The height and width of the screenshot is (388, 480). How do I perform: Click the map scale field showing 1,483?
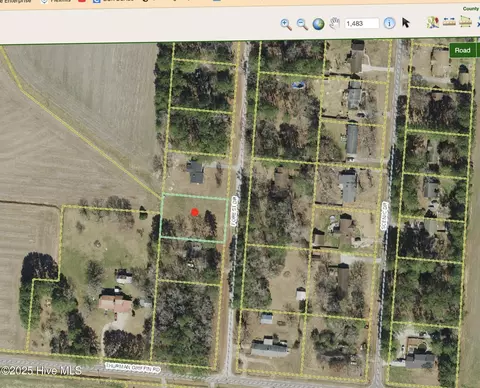point(362,23)
